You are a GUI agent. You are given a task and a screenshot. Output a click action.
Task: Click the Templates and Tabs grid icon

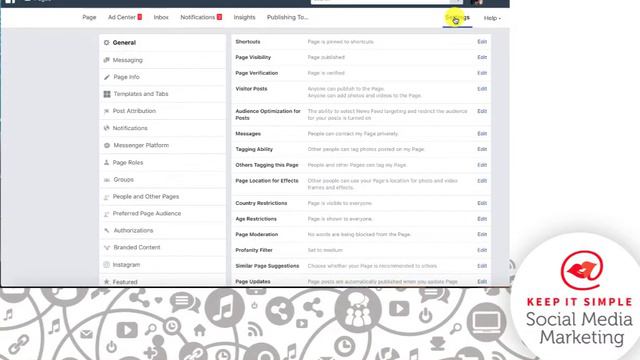click(x=107, y=94)
